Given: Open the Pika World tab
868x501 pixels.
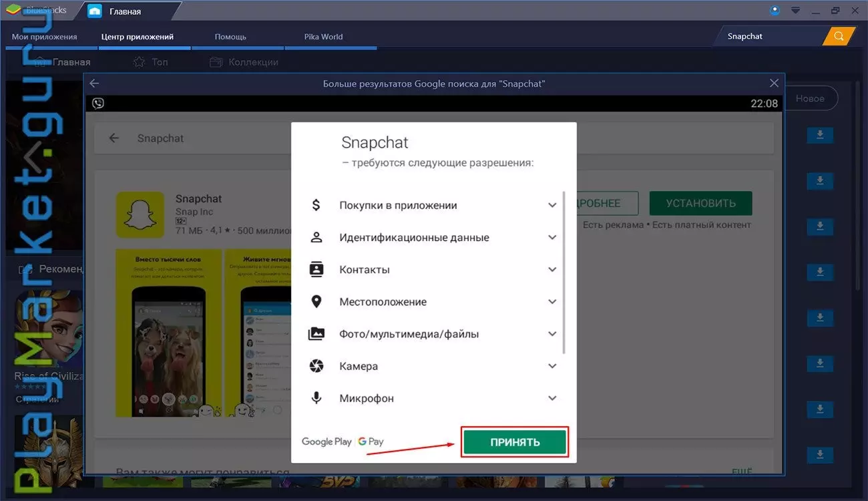Looking at the screenshot, I should [x=323, y=37].
